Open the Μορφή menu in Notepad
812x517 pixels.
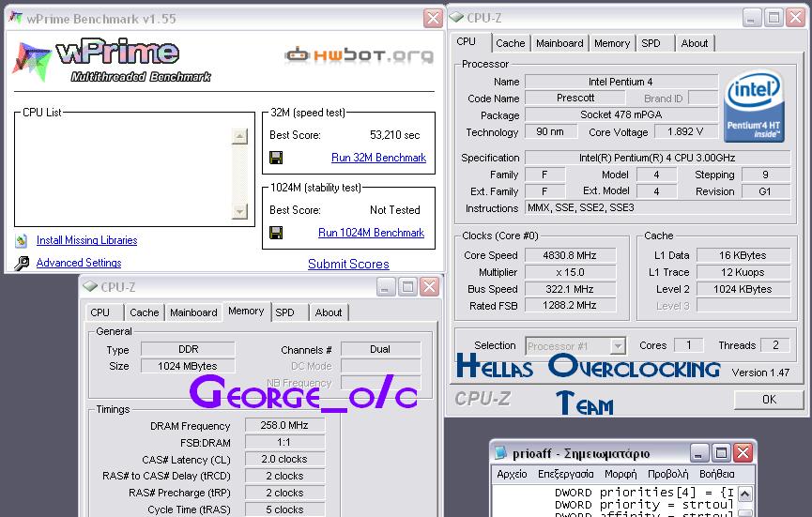coord(620,474)
